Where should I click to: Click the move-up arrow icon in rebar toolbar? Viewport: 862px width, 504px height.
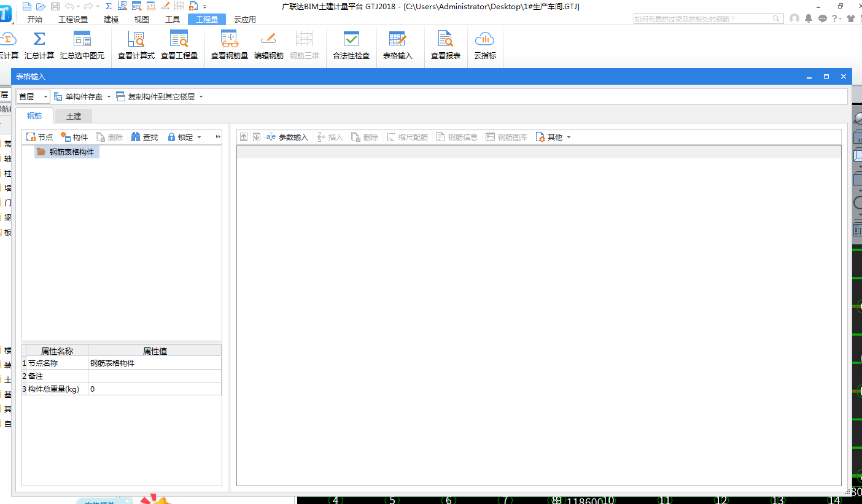point(244,137)
